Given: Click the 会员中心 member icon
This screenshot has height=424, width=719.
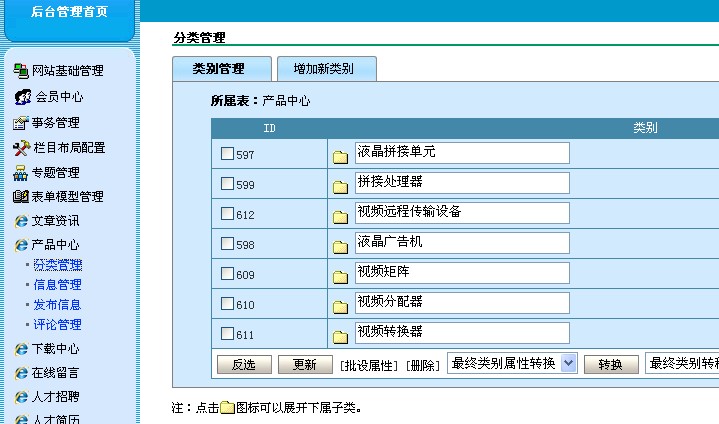Looking at the screenshot, I should [x=22, y=97].
